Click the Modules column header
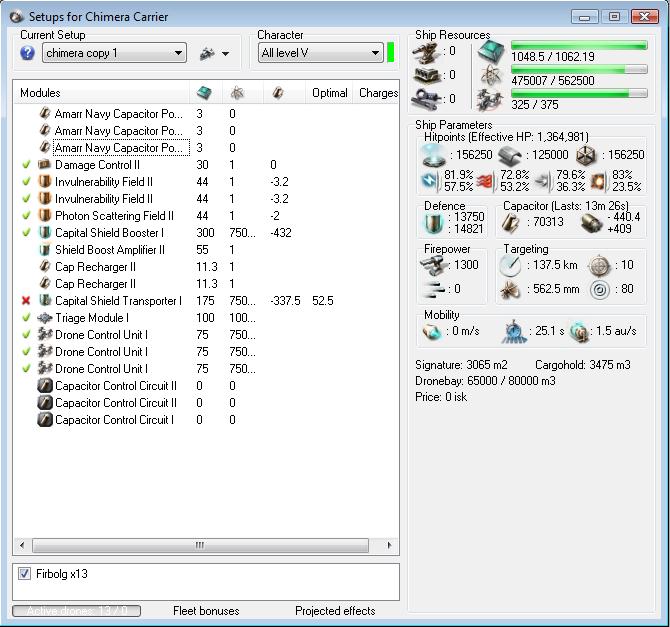This screenshot has height=627, width=670. 102,92
